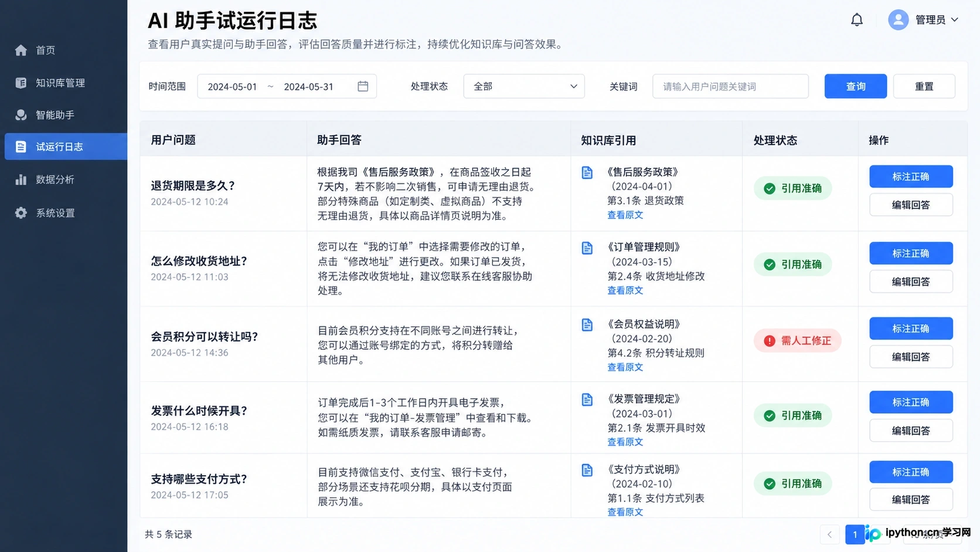Click 编辑回答 for 会员积分可以转让吗 row
Viewport: 980px width, 552px height.
point(911,357)
